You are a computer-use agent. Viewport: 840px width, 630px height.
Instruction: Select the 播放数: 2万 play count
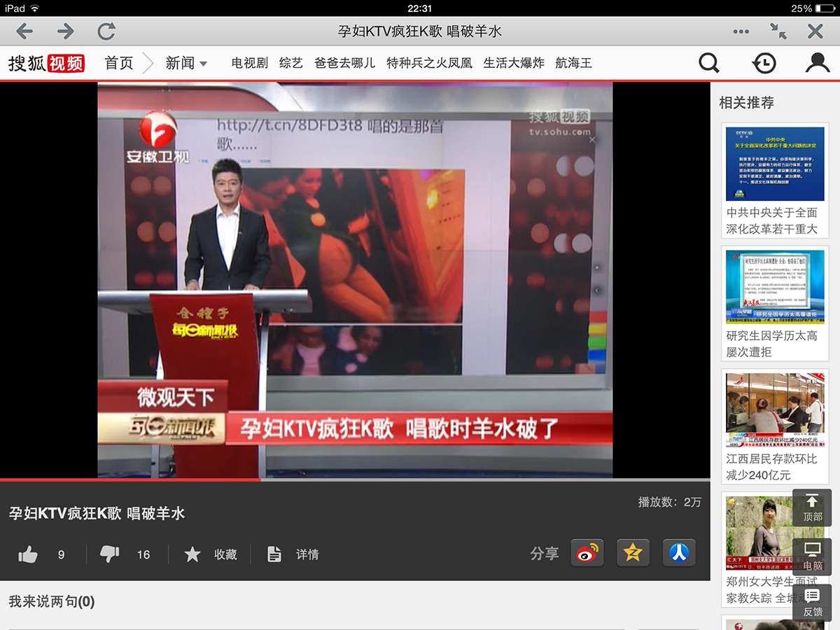coord(669,502)
